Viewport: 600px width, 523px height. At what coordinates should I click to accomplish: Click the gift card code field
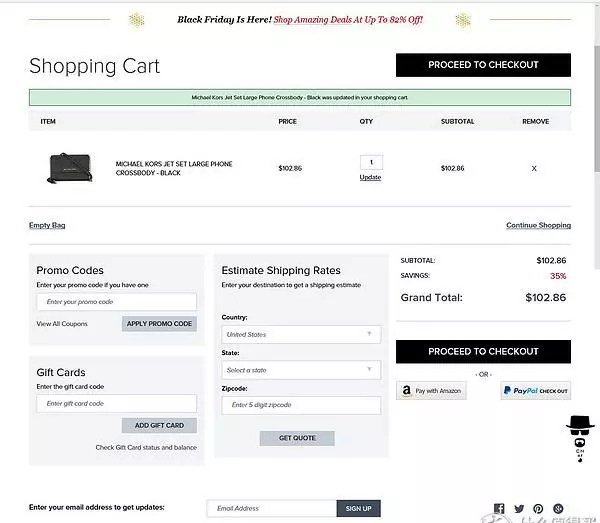click(117, 403)
